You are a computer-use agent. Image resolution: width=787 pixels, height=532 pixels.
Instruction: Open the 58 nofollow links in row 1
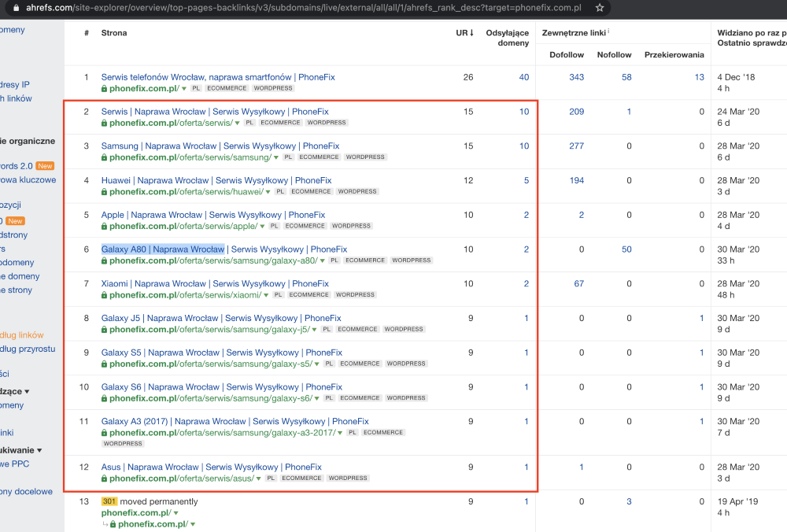pyautogui.click(x=626, y=77)
